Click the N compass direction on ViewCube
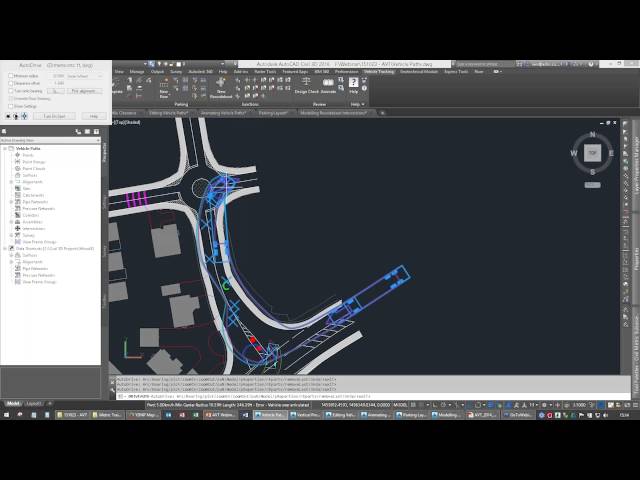640x480 pixels. [x=593, y=134]
